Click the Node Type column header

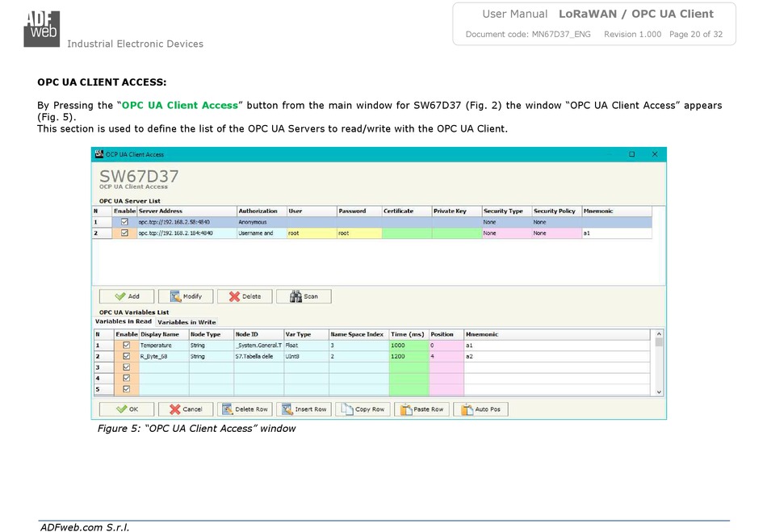(x=212, y=334)
